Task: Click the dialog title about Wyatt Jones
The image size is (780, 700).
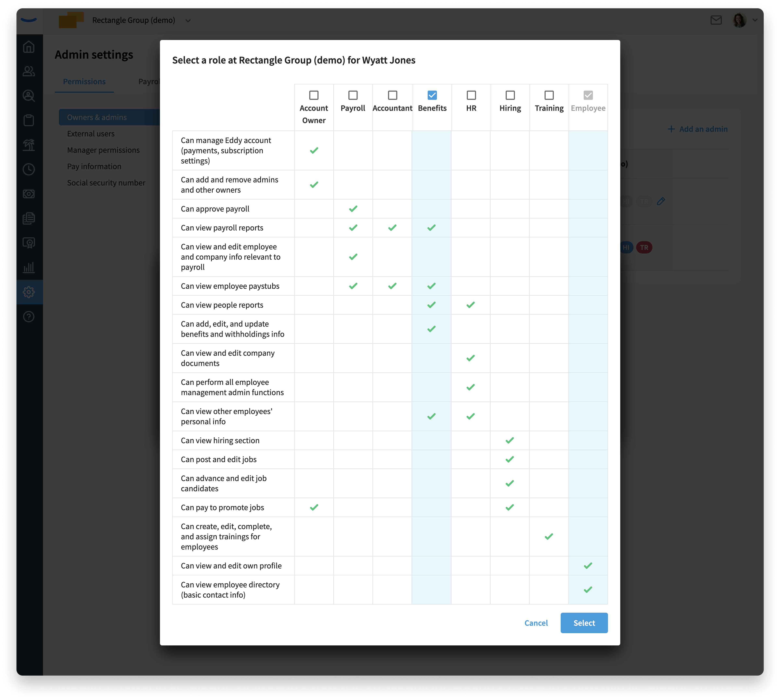Action: point(294,60)
